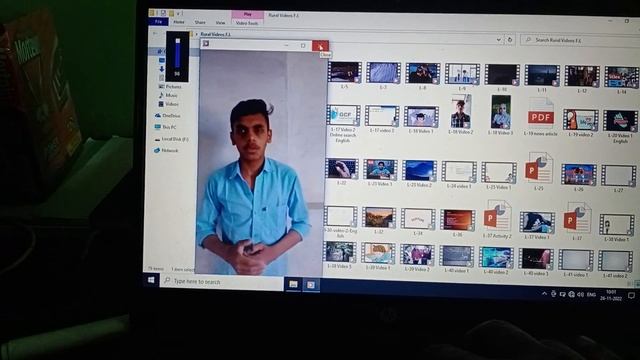Click the playing video frame

[x=261, y=162]
